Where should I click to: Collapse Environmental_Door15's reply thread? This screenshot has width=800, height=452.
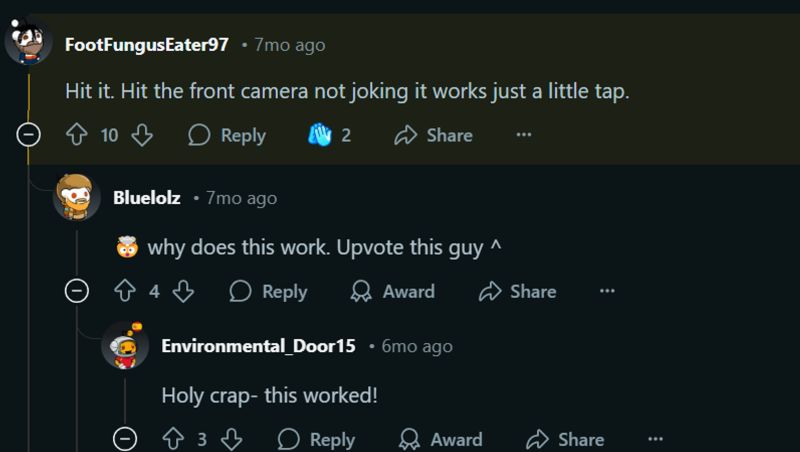125,439
